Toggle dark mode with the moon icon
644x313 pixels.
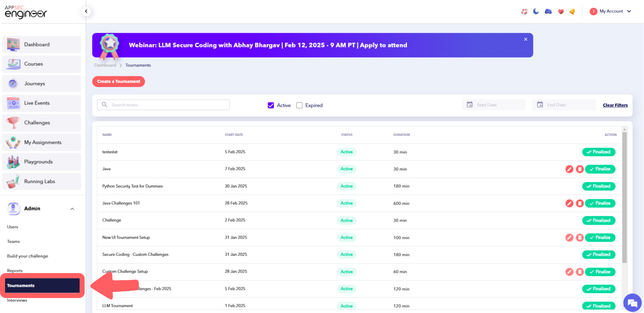(536, 11)
